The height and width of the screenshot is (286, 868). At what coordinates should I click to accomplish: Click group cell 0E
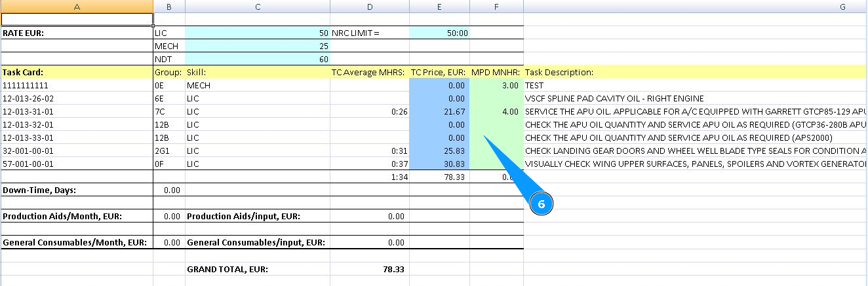click(x=169, y=85)
